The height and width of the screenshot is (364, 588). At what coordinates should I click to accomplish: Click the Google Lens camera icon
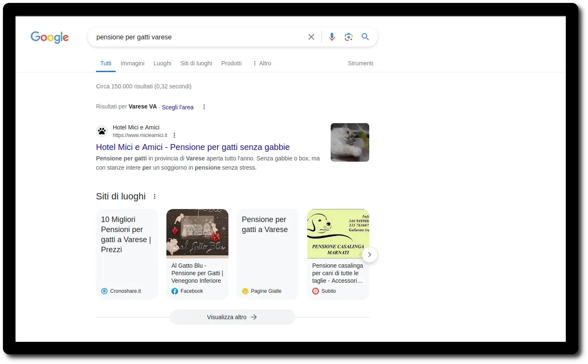click(x=348, y=37)
